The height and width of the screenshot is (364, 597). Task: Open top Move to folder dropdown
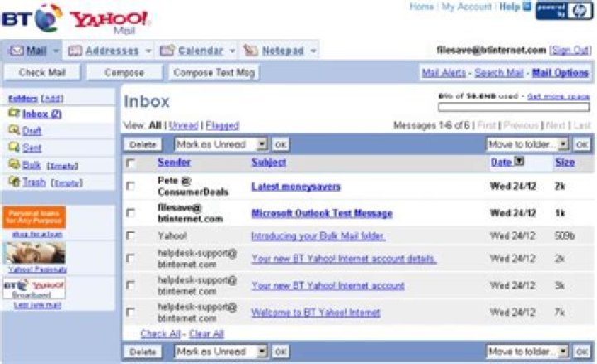pyautogui.click(x=527, y=144)
